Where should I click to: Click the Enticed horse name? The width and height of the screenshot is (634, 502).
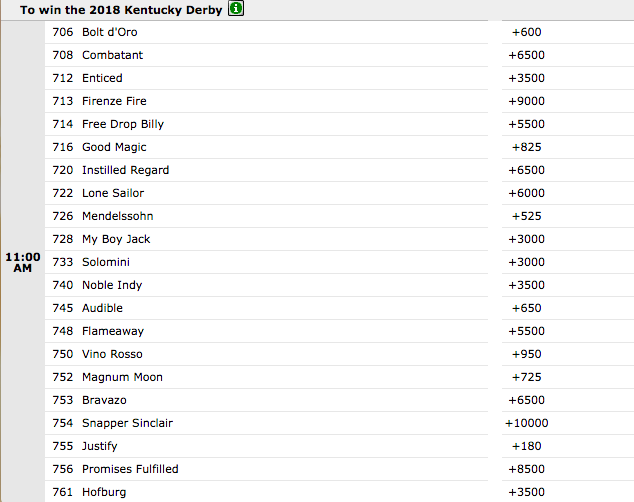[x=102, y=78]
